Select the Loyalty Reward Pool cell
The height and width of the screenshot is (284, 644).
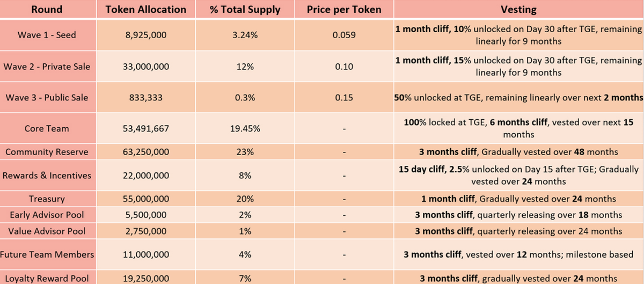(47, 279)
